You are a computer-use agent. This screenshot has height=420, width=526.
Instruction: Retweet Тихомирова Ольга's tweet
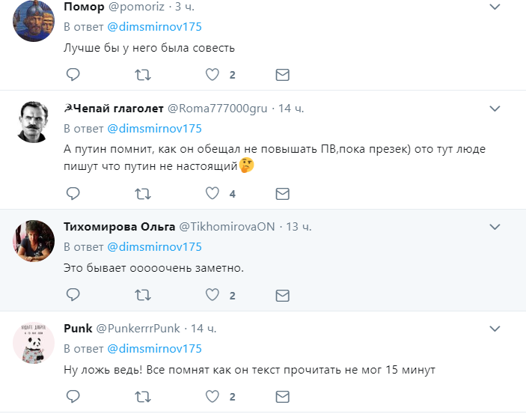(143, 295)
